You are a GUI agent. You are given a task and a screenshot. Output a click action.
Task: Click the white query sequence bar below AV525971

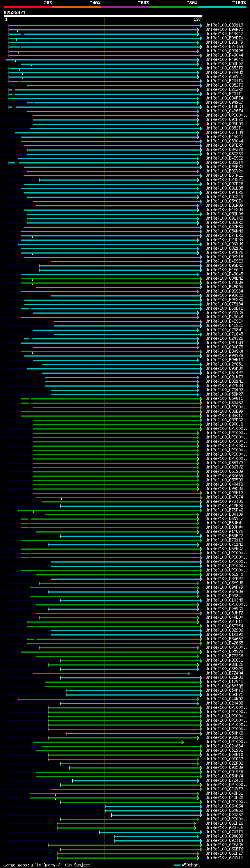103,16
